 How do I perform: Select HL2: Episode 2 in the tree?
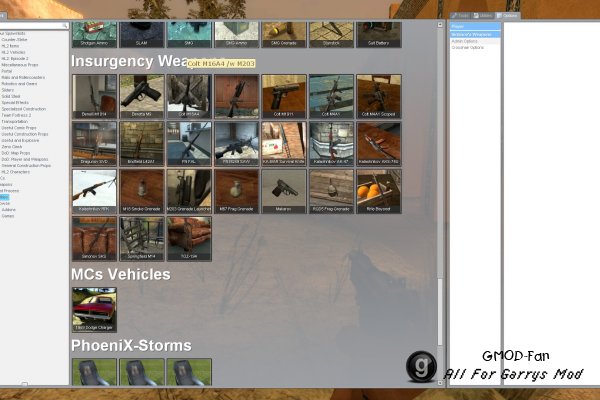[x=15, y=59]
